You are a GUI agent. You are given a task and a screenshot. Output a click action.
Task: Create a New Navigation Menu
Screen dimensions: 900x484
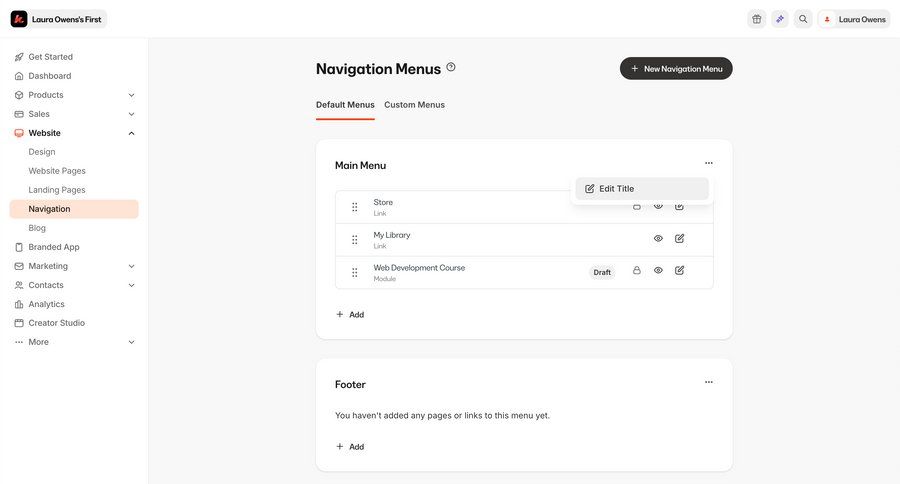676,68
